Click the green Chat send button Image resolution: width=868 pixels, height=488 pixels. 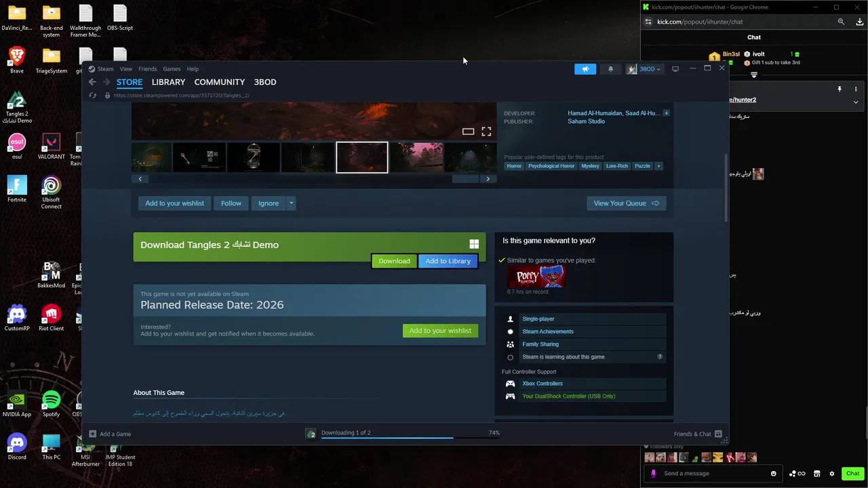(x=852, y=474)
